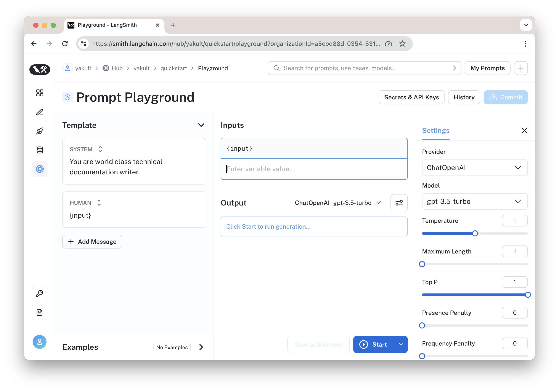Click Save as Example button
The height and width of the screenshot is (392, 559).
[318, 345]
